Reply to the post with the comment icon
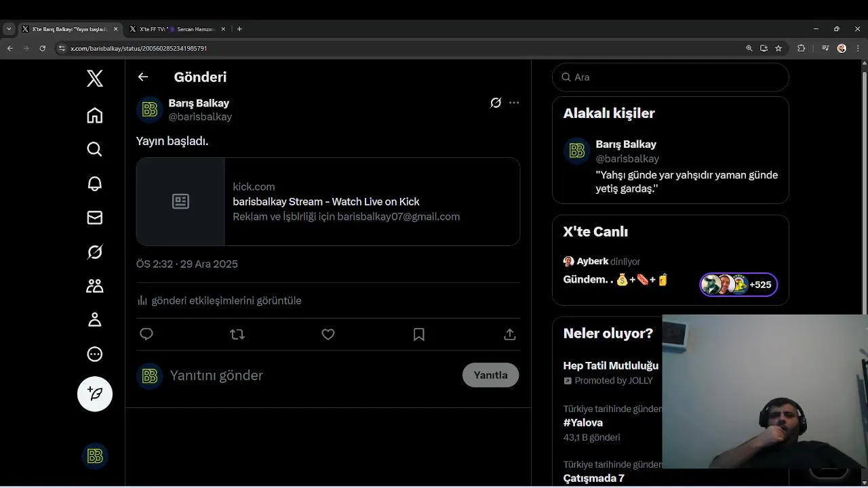 146,334
